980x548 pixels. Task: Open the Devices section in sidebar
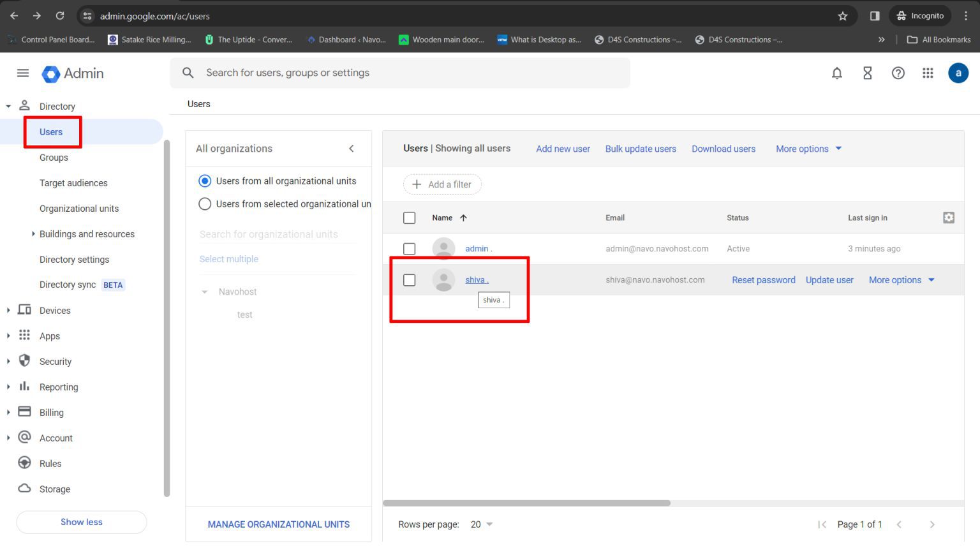[x=54, y=310]
